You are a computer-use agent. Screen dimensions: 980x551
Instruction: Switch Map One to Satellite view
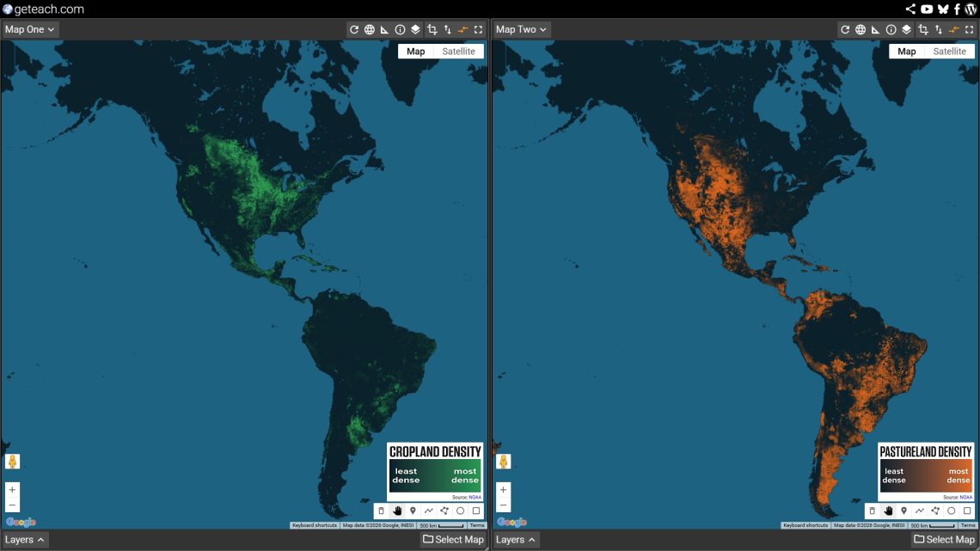pyautogui.click(x=458, y=52)
